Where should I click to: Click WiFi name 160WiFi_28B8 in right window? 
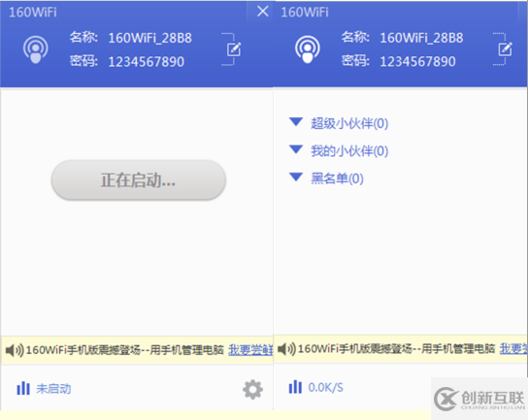click(421, 38)
